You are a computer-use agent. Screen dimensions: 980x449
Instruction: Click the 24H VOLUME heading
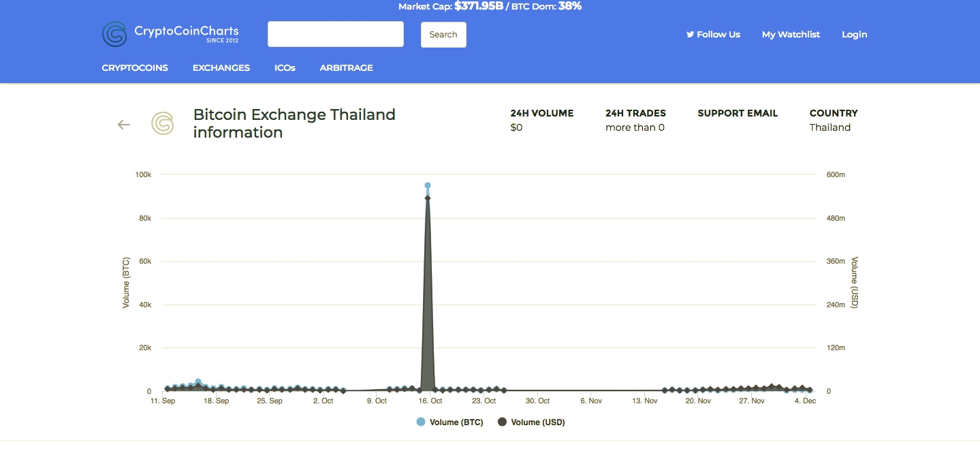(542, 113)
